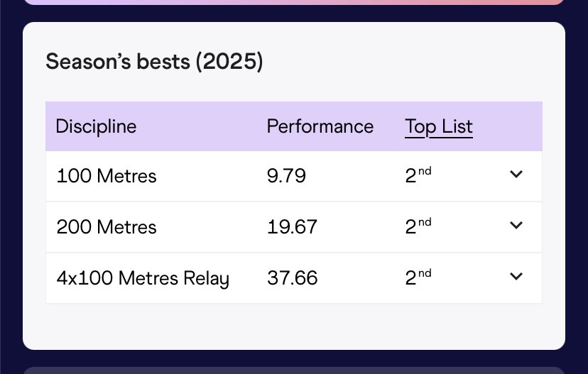The width and height of the screenshot is (588, 374).
Task: Click the pink gradient banner at top
Action: coord(294,2)
